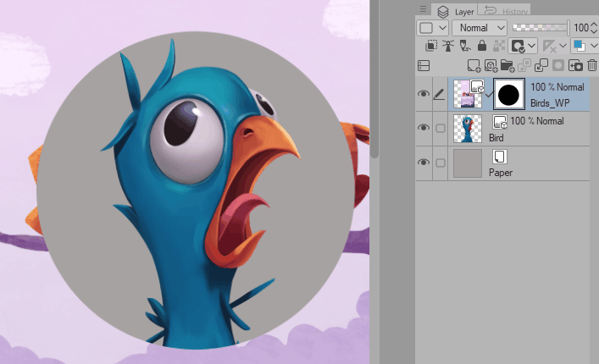Open the layer panel hamburger menu
Screen dimensions: 599x364
point(423,9)
